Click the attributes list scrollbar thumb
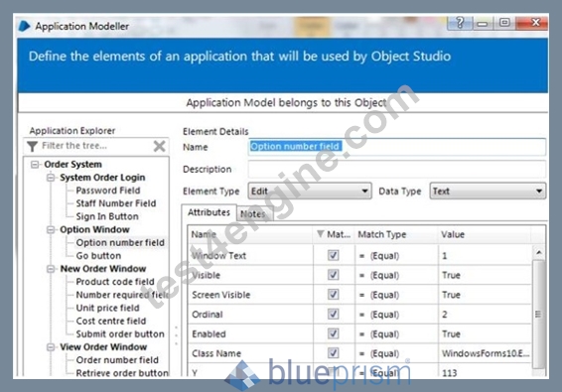Viewport: 562px width, 392px height. [539, 315]
